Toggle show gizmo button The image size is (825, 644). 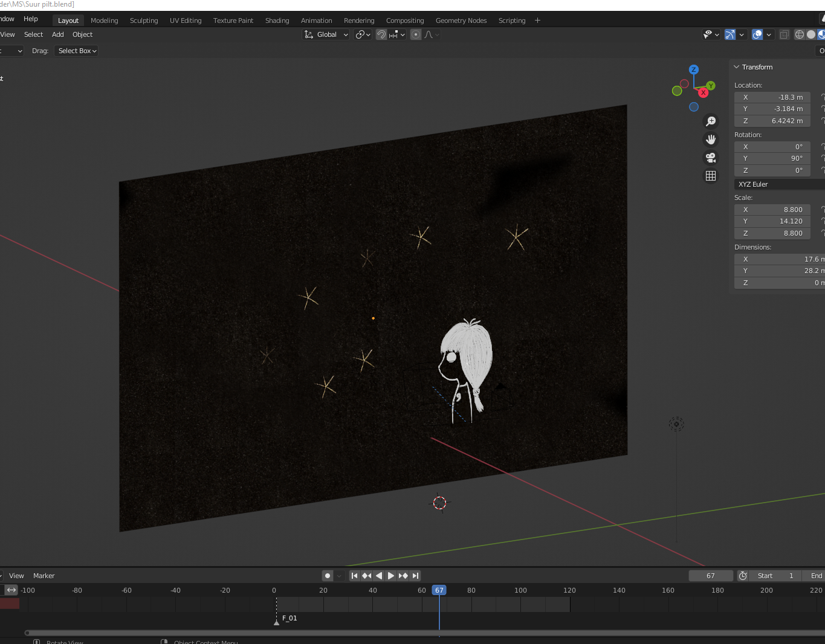(x=730, y=34)
